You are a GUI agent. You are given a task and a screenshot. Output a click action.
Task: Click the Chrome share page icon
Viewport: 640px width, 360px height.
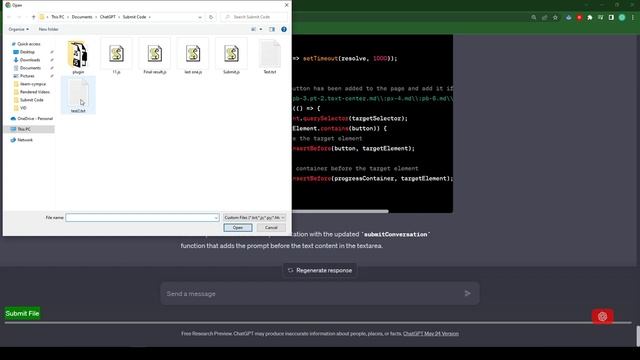[x=544, y=18]
